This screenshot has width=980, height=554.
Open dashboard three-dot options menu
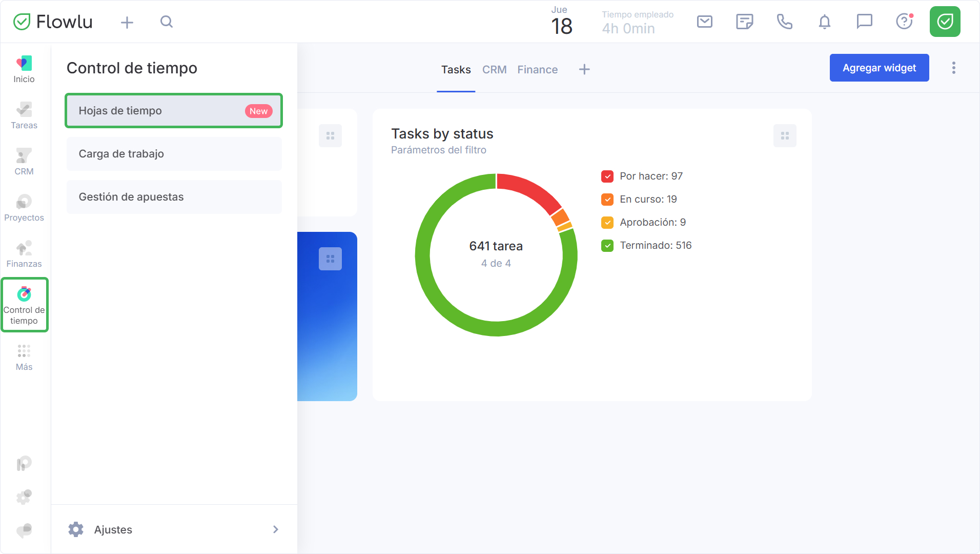(x=954, y=68)
